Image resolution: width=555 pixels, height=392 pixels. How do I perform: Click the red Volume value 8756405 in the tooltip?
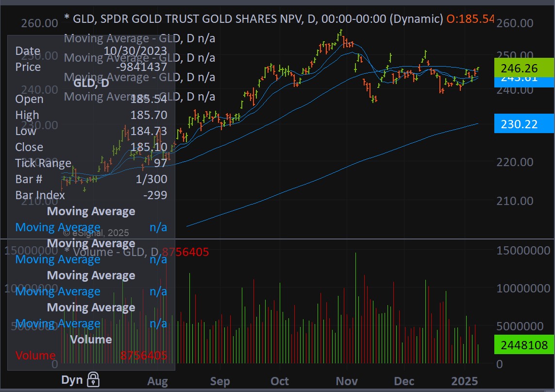pyautogui.click(x=143, y=355)
